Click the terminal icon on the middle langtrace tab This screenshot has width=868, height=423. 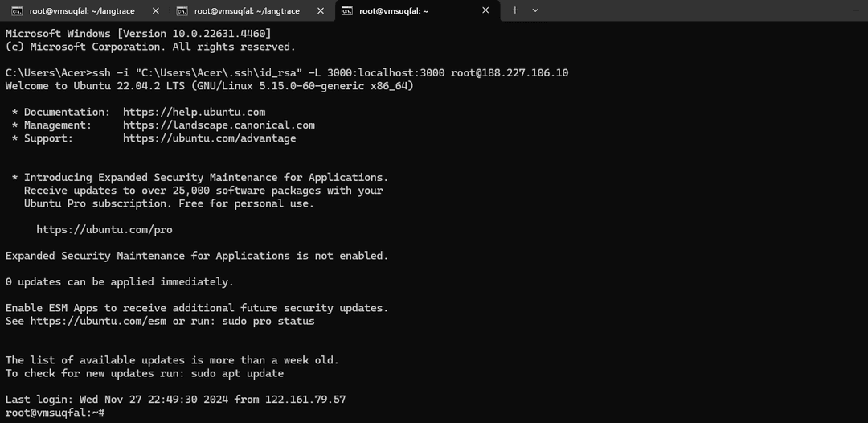tap(182, 10)
